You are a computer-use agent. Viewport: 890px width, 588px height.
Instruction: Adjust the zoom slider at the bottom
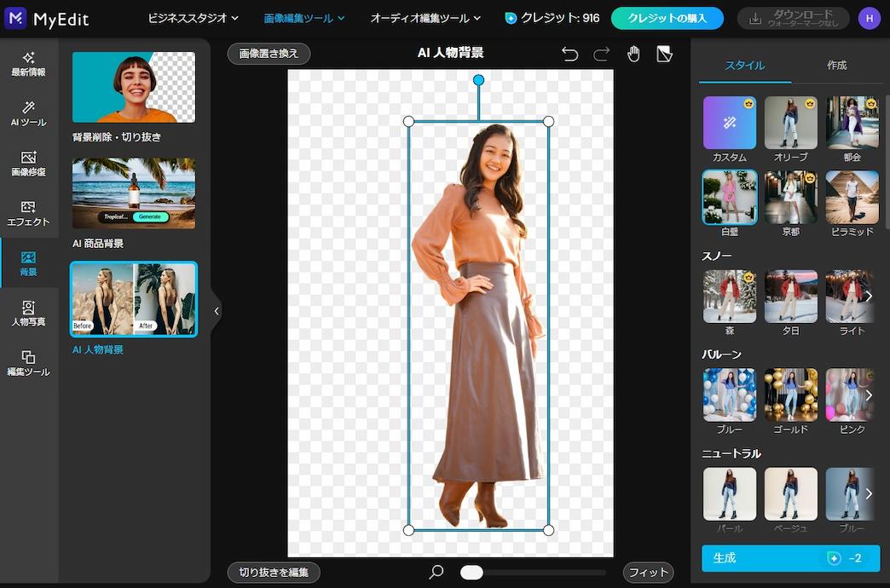tap(473, 572)
